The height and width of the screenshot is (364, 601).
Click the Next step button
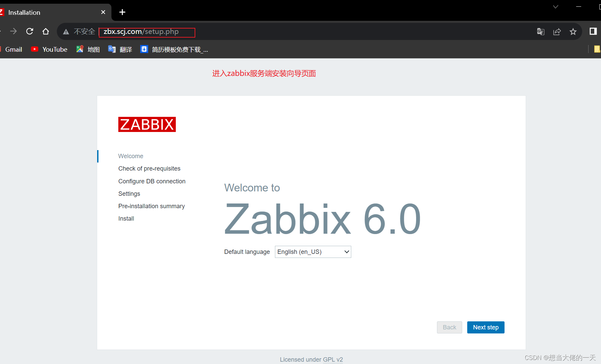click(x=486, y=327)
